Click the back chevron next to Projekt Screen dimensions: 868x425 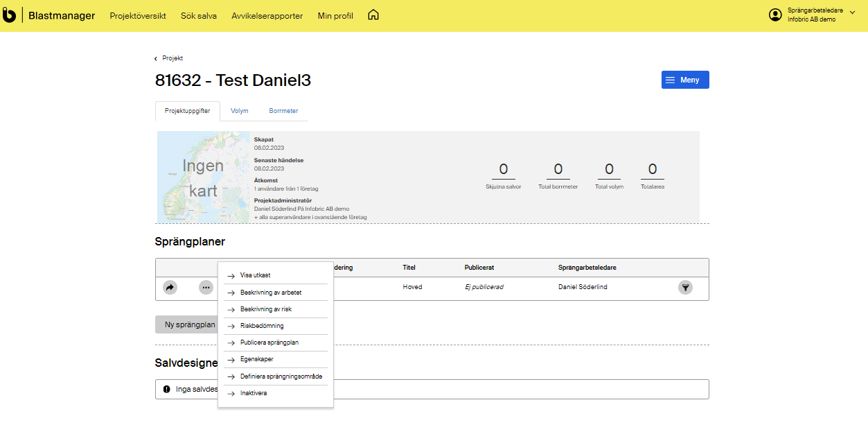pyautogui.click(x=156, y=58)
